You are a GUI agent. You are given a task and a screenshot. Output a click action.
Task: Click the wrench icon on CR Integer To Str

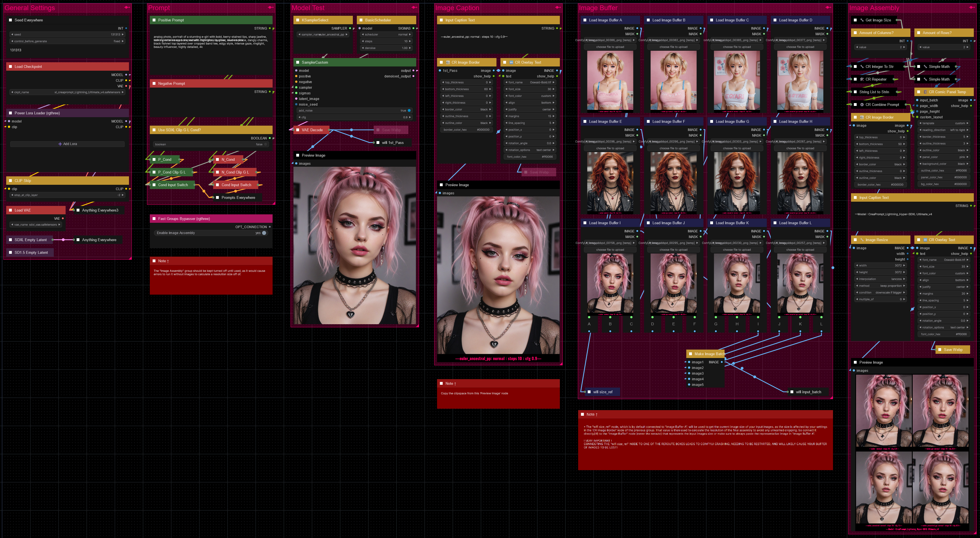(x=862, y=66)
